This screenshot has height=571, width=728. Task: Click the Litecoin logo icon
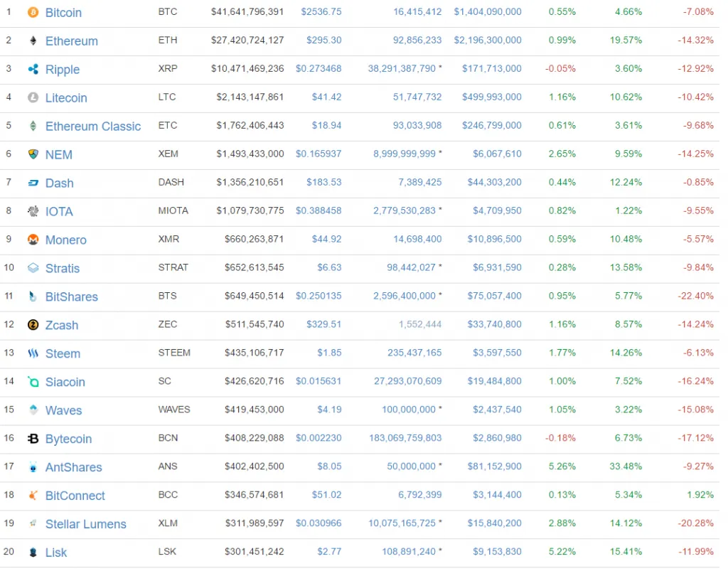tap(33, 97)
